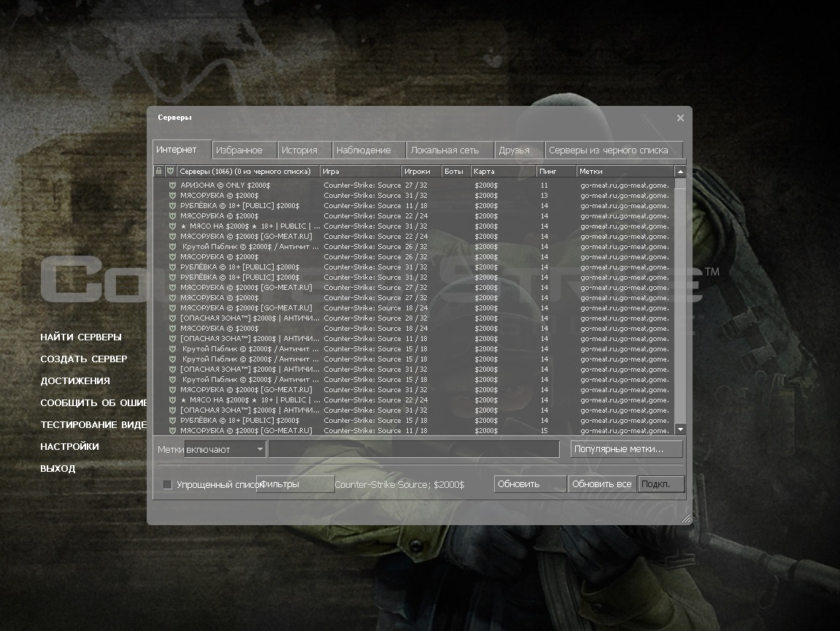840x631 pixels.
Task: Select the 28 / 32 players ОПАСНАЯ ЗОНА server
Action: (414, 318)
